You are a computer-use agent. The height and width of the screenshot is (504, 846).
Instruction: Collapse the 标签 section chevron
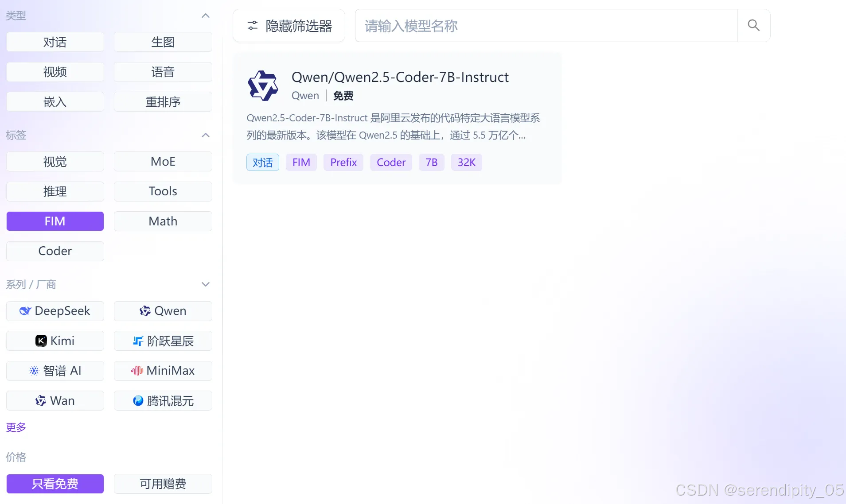(x=206, y=135)
